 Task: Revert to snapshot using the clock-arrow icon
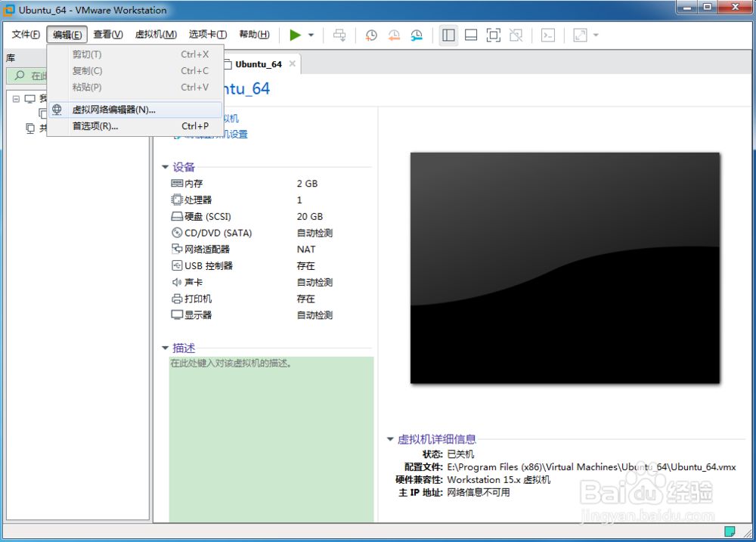click(x=394, y=35)
